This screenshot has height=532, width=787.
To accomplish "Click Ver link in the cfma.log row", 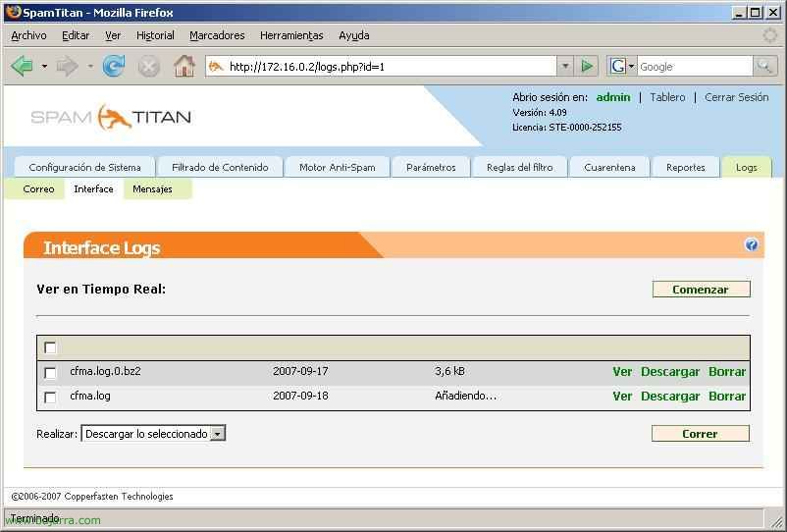I will click(622, 396).
